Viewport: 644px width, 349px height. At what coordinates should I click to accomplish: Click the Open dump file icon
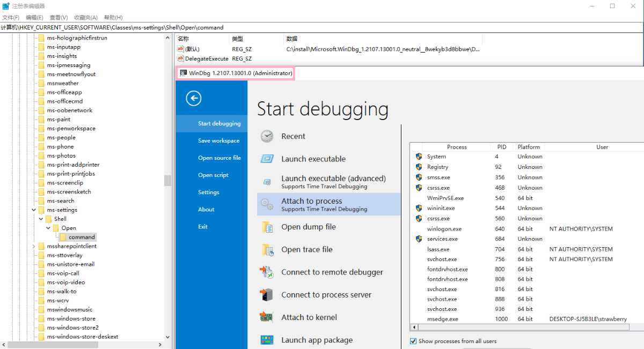coord(267,227)
